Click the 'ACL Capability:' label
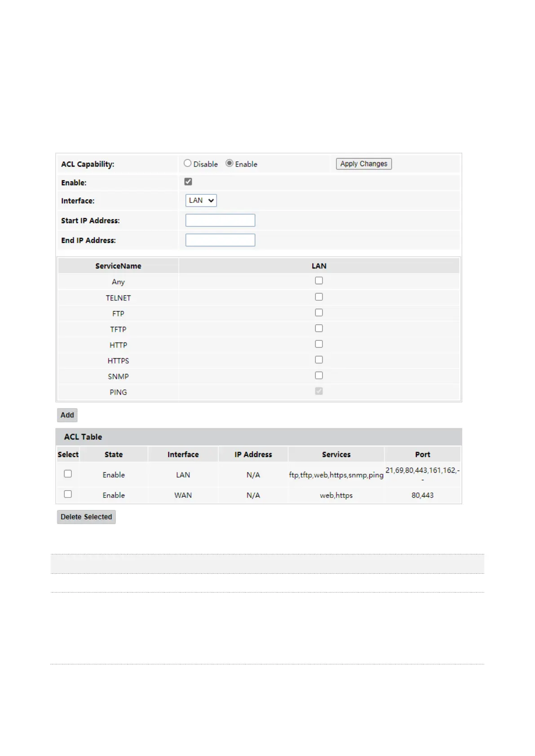This screenshot has width=535, height=756. tap(88, 164)
